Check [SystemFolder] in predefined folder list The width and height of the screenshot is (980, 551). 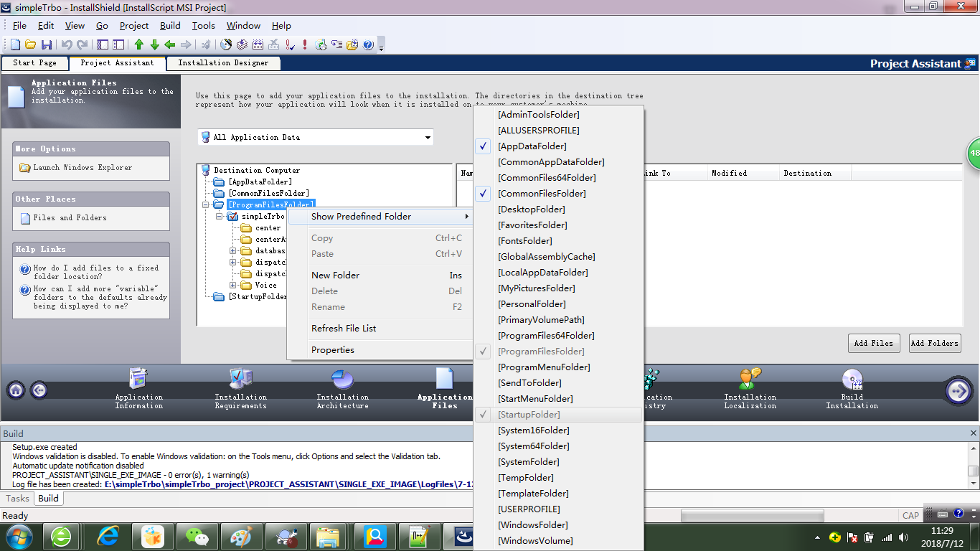(x=558, y=461)
